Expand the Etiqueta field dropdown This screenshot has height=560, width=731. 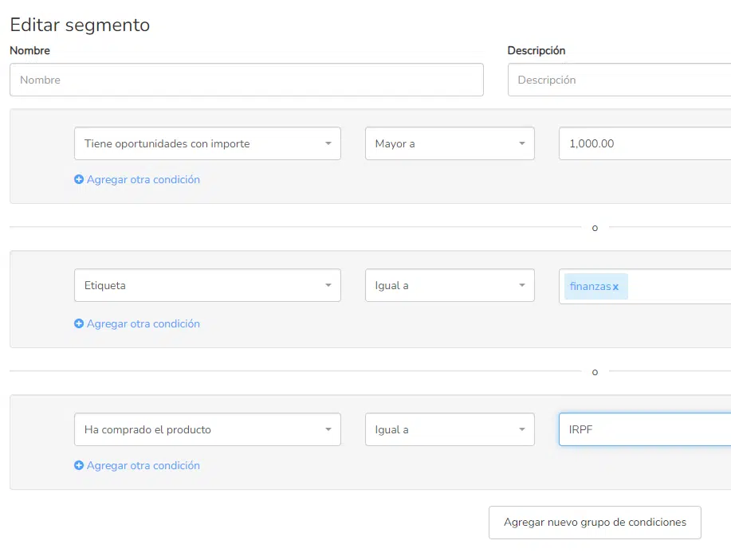click(207, 285)
